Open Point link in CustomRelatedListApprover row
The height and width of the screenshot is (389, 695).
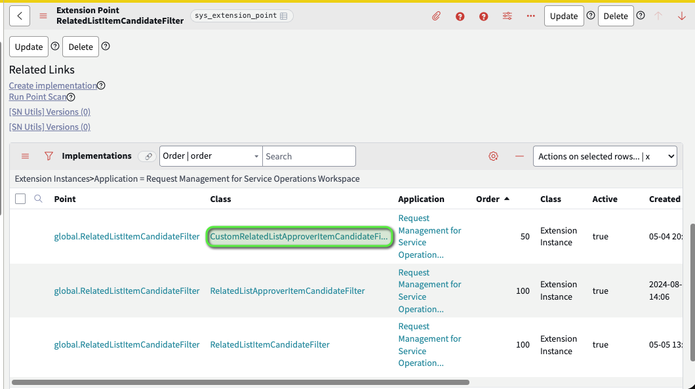point(127,237)
